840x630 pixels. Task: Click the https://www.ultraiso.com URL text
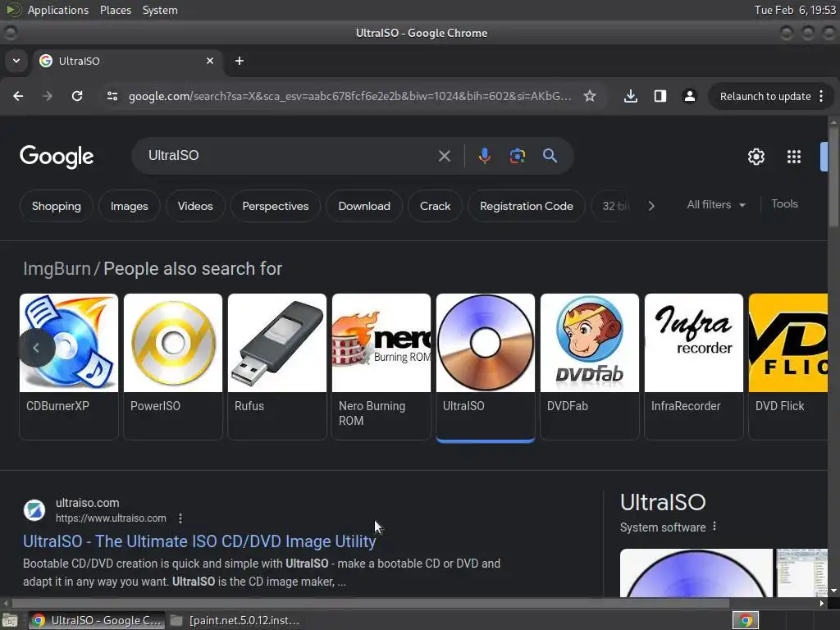pos(111,518)
